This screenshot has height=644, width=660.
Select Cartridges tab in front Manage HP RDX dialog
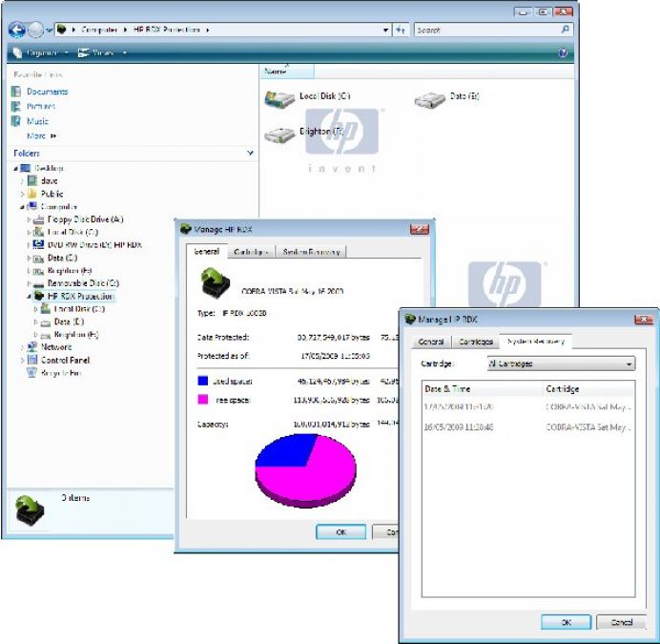[x=476, y=342]
